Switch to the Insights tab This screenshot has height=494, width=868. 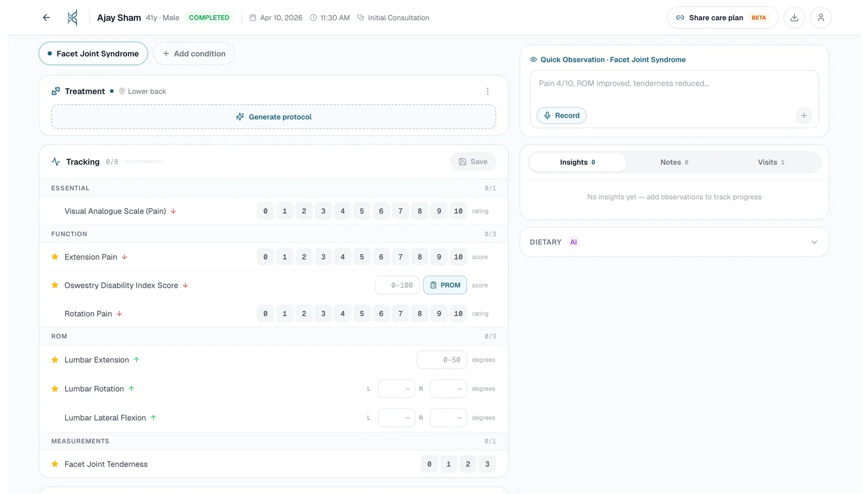577,162
